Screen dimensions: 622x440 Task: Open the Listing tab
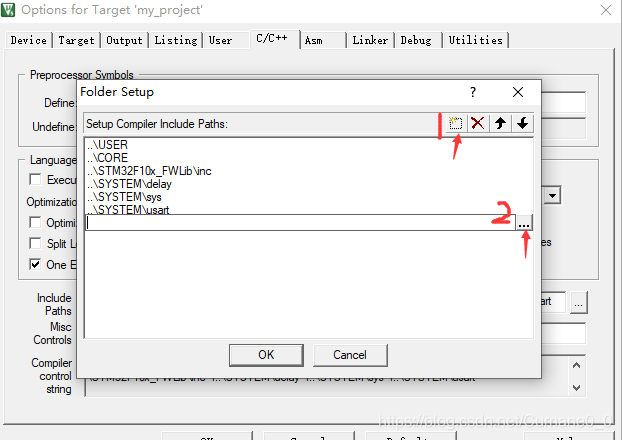(175, 40)
